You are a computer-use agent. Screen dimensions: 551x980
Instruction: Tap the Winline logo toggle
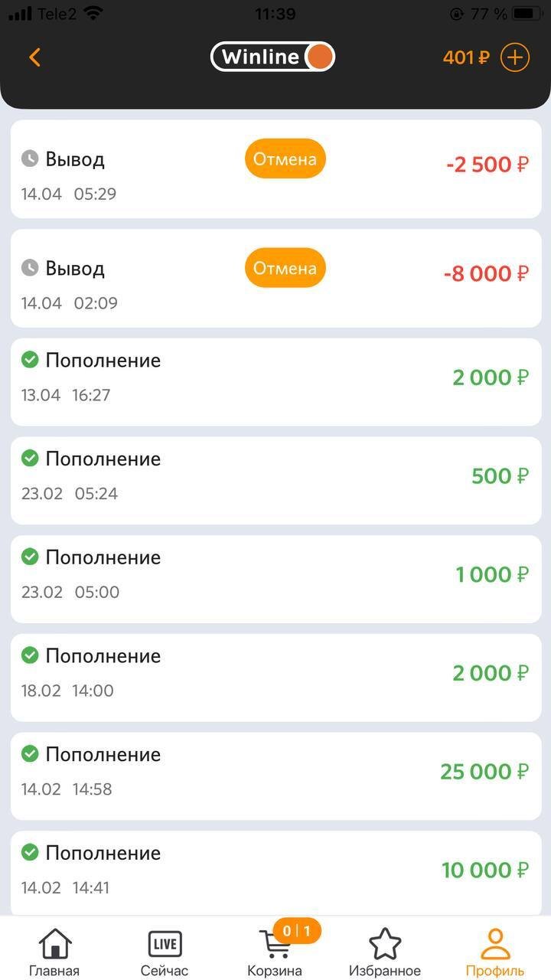tap(272, 57)
